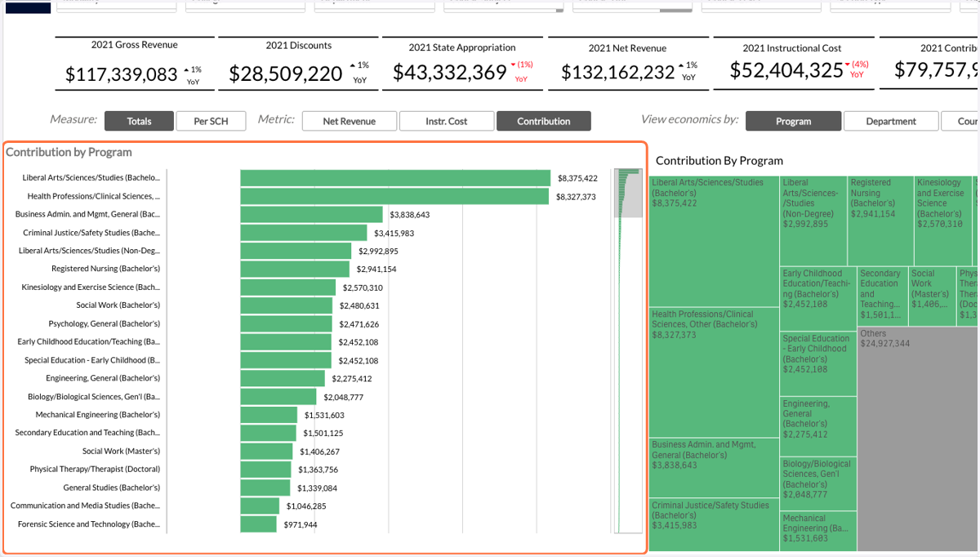Image resolution: width=980 pixels, height=557 pixels.
Task: Click the Social Work (Master's) label
Action: pos(121,451)
